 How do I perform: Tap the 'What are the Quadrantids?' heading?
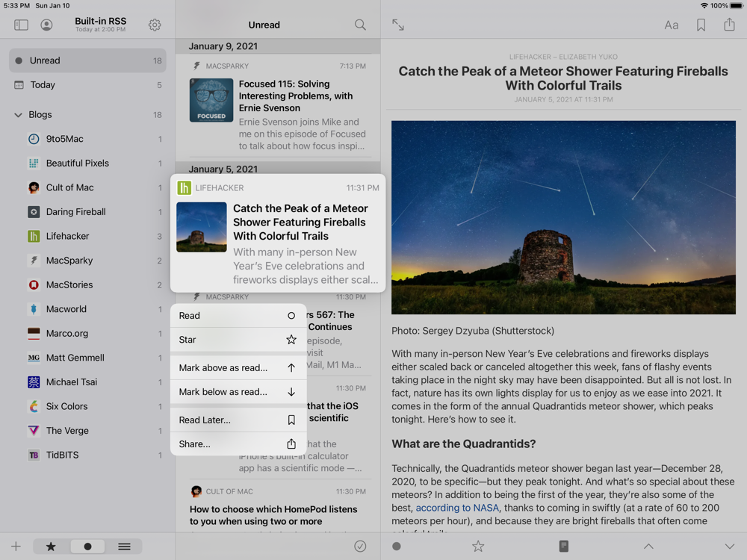(x=464, y=444)
